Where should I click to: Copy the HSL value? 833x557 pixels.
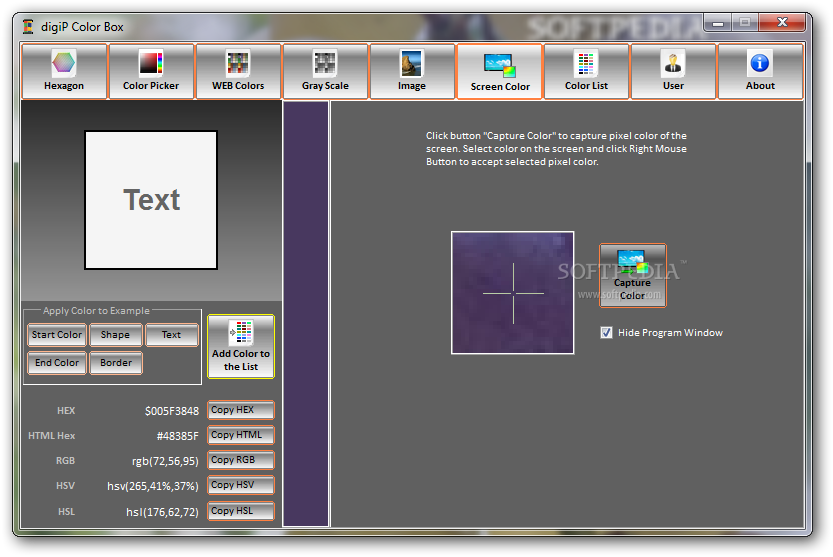click(241, 511)
